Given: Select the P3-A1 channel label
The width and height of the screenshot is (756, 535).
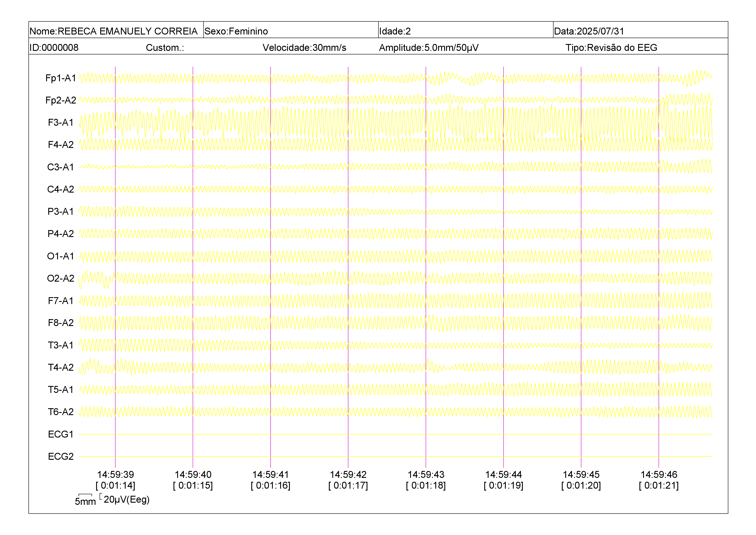Looking at the screenshot, I should click(61, 212).
